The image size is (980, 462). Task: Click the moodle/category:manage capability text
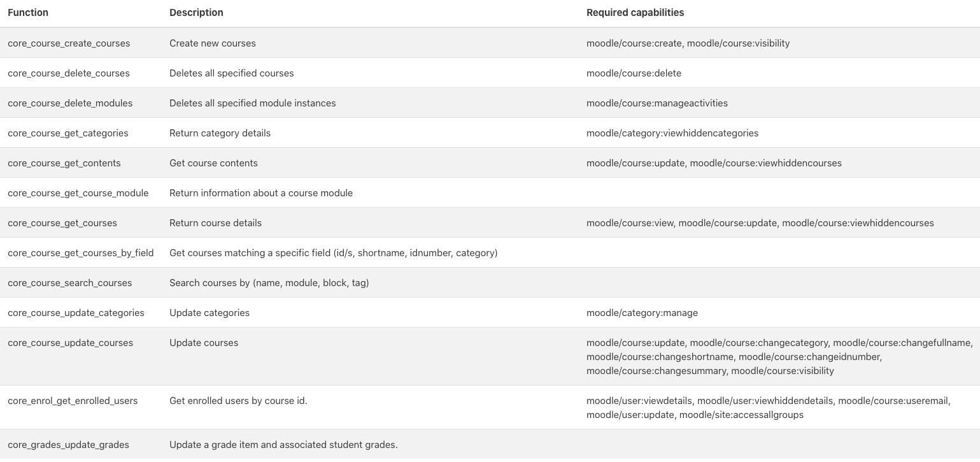(642, 313)
